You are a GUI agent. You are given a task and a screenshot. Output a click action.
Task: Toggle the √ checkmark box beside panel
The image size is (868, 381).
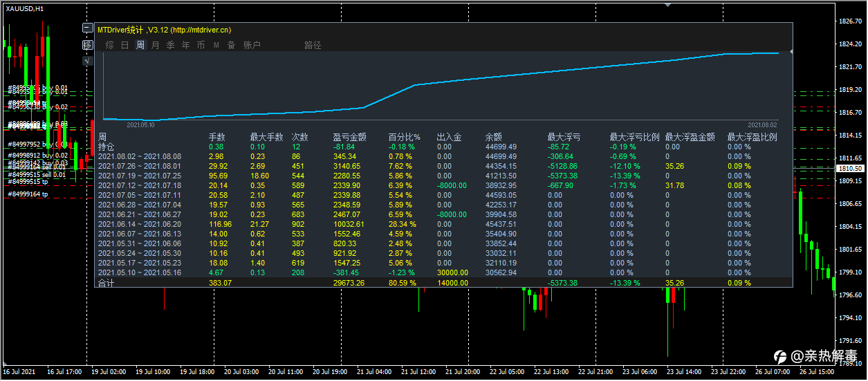pos(87,61)
